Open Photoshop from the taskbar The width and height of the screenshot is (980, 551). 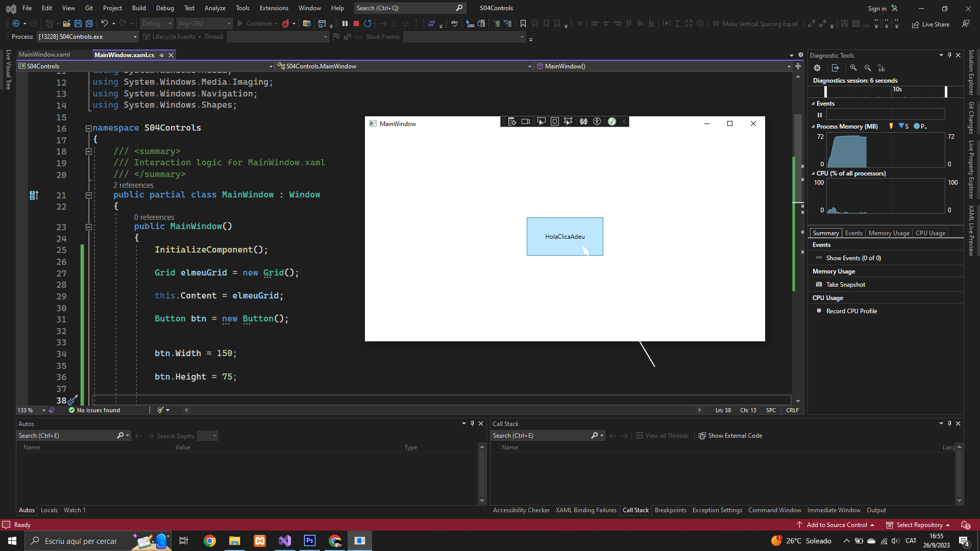pyautogui.click(x=310, y=541)
